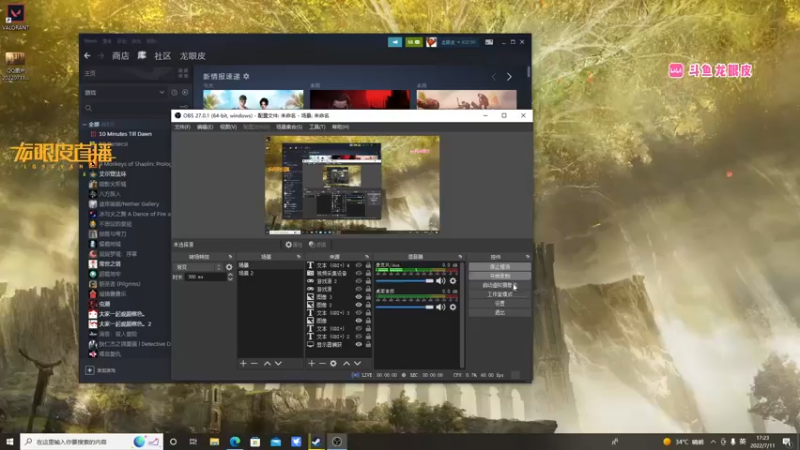The width and height of the screenshot is (800, 450).
Task: Go to Steam 商店 tab
Action: point(120,56)
